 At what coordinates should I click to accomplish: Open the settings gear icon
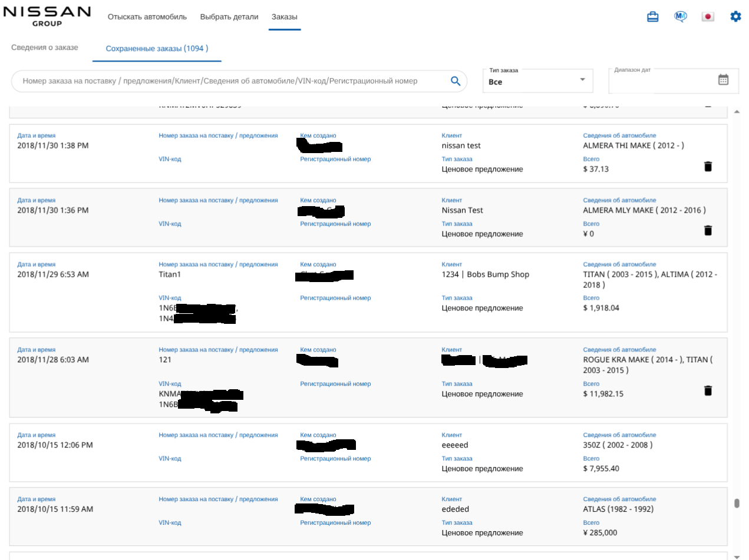pos(735,16)
